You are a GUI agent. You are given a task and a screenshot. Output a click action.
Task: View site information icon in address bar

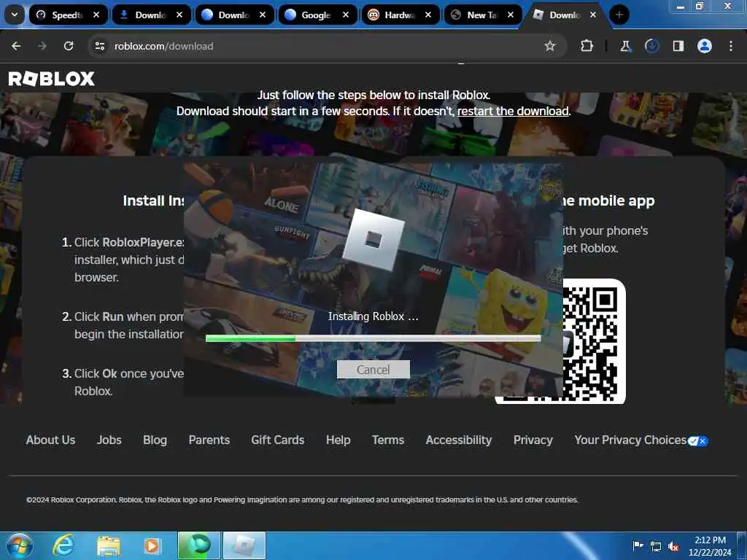(99, 46)
